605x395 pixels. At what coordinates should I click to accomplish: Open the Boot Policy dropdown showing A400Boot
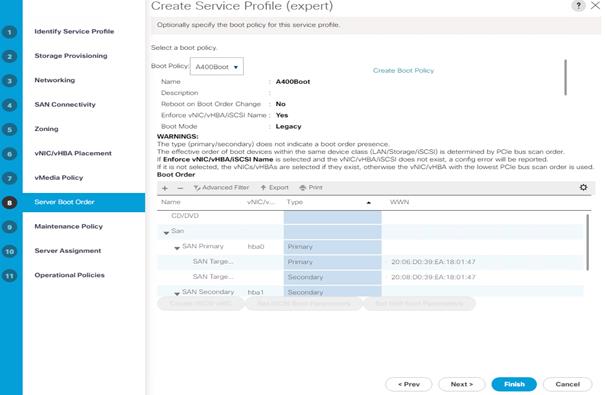click(217, 67)
